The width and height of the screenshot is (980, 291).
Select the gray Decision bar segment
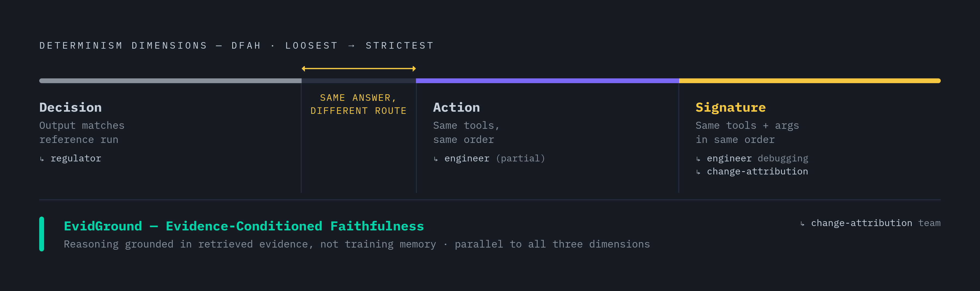[x=170, y=81]
